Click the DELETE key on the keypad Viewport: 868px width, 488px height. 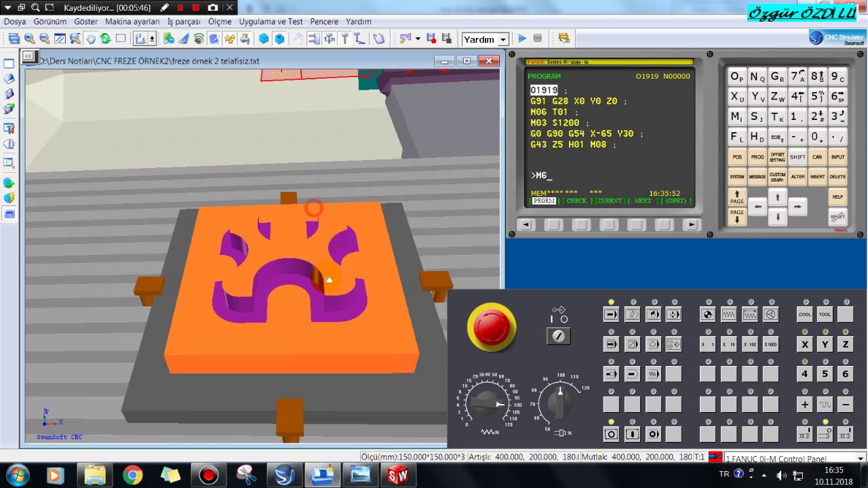(x=838, y=177)
